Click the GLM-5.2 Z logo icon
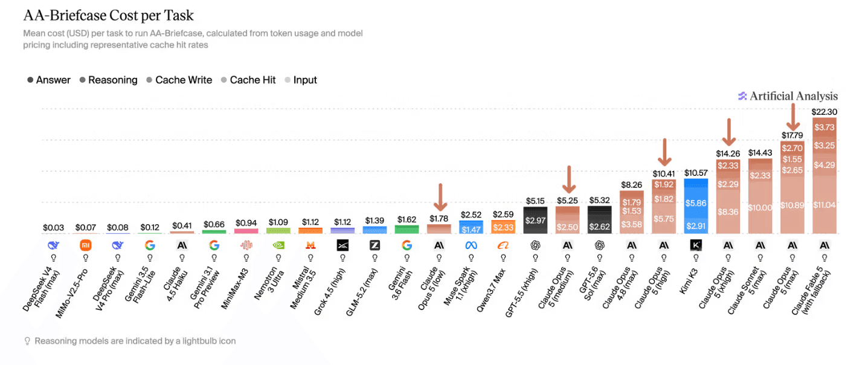Screen dimensions: 868x365 (375, 245)
